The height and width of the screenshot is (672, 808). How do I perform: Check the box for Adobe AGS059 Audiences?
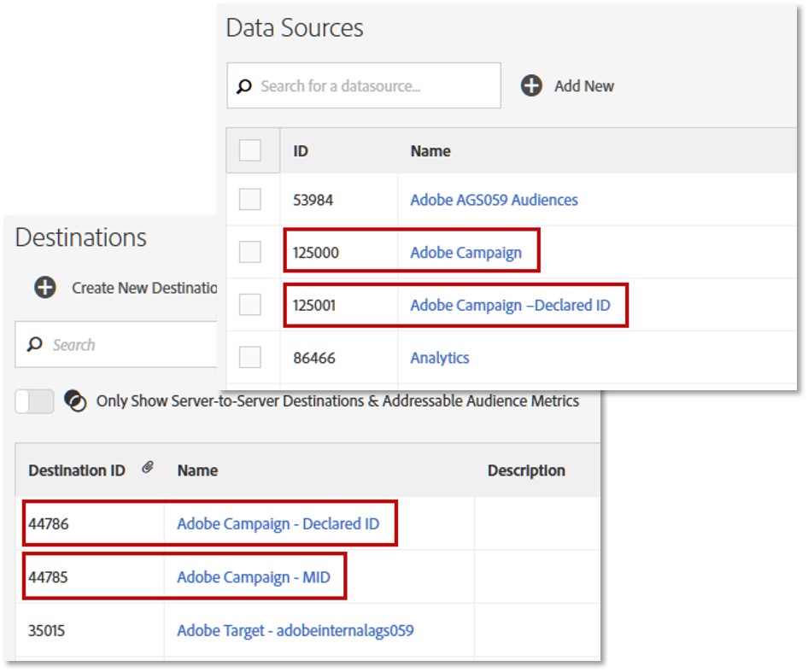click(x=250, y=200)
